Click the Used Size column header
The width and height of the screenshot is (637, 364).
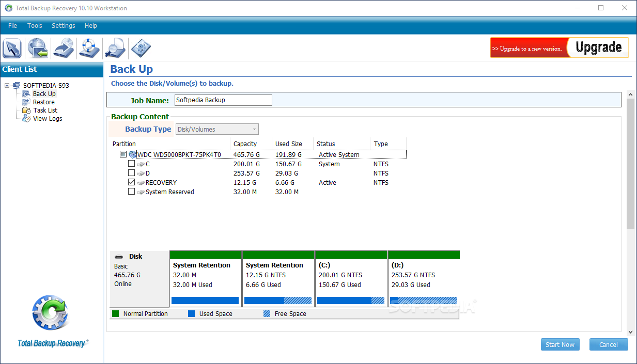[292, 144]
